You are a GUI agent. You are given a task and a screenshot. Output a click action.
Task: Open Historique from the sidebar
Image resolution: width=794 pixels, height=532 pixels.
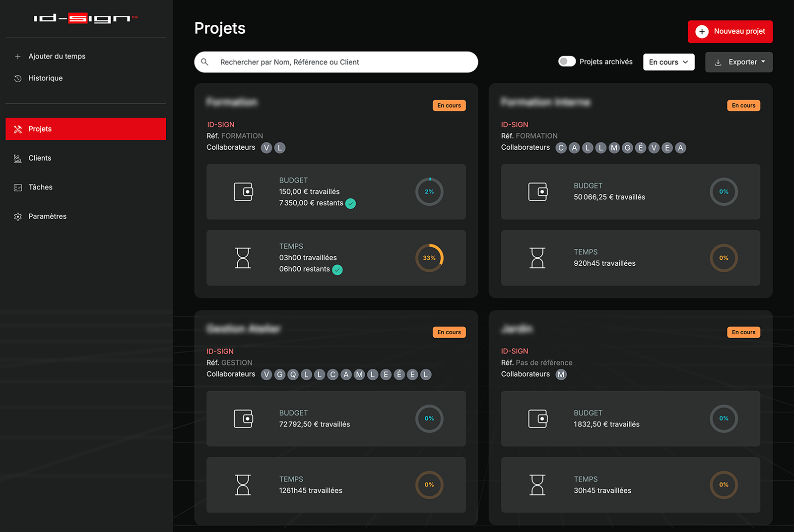tap(45, 78)
